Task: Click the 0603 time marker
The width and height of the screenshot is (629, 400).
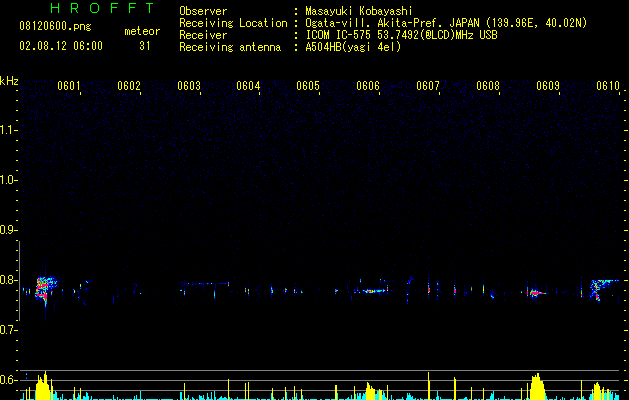Action: pyautogui.click(x=189, y=86)
